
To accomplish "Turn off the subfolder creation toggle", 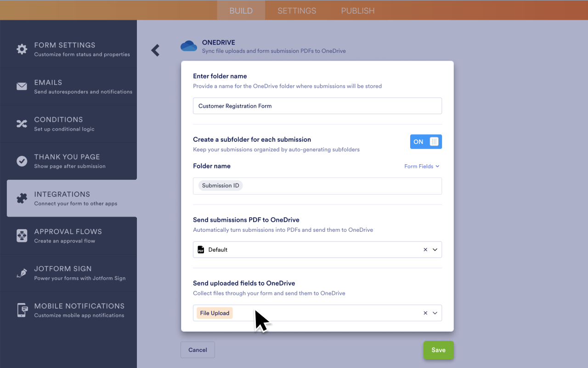I will [x=426, y=142].
